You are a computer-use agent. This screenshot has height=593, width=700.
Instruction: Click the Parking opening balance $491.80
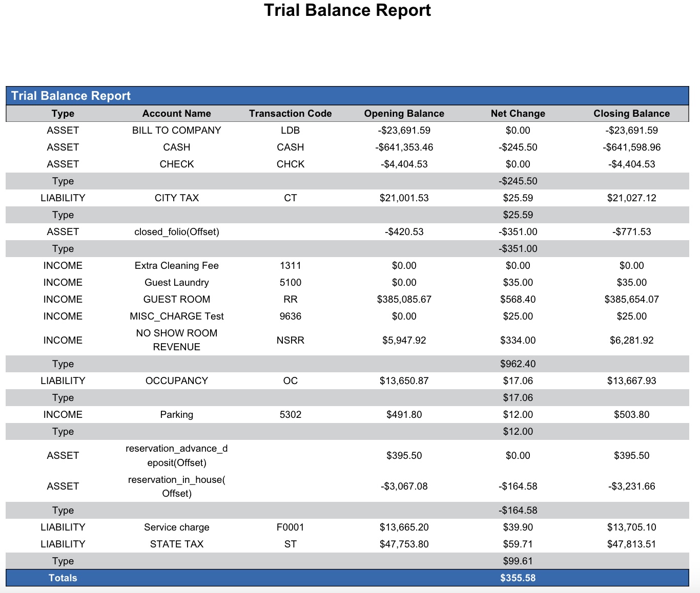[404, 415]
